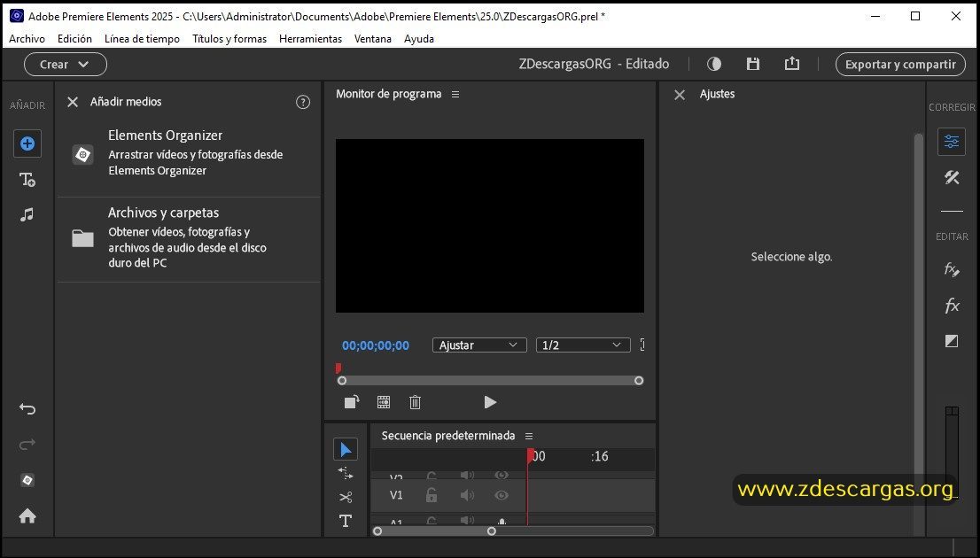980x558 pixels.
Task: Open the transitions icon on right sidebar
Action: [x=952, y=340]
